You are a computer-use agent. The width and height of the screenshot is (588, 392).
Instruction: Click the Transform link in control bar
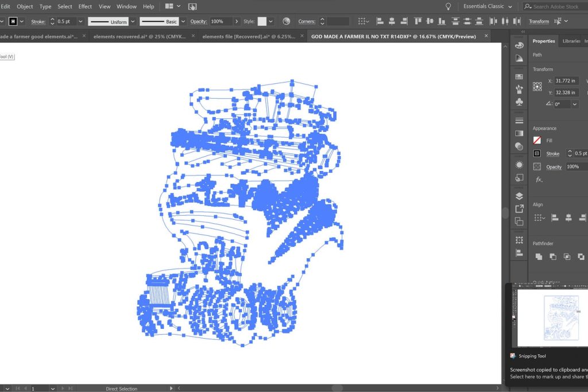tap(539, 22)
